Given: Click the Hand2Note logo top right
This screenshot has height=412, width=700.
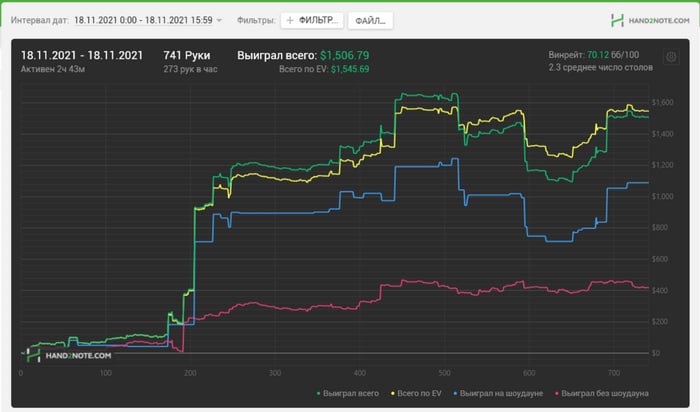Looking at the screenshot, I should click(650, 21).
